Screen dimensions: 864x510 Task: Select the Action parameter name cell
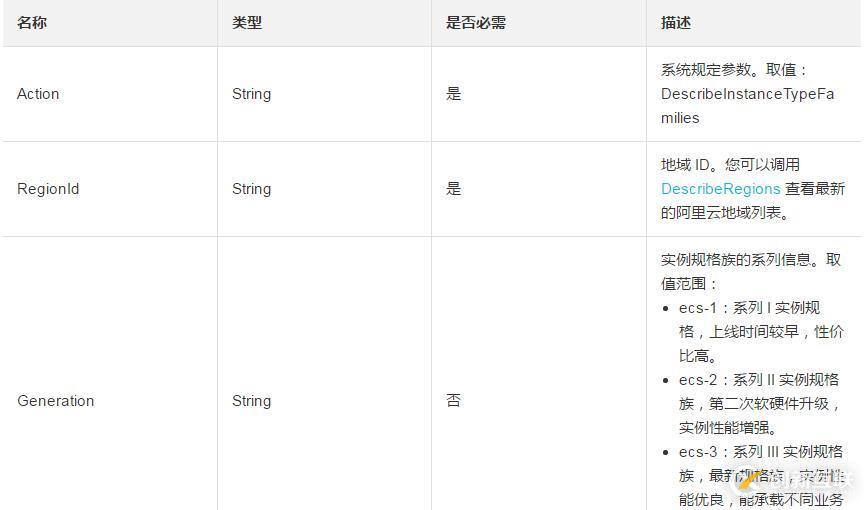click(38, 94)
